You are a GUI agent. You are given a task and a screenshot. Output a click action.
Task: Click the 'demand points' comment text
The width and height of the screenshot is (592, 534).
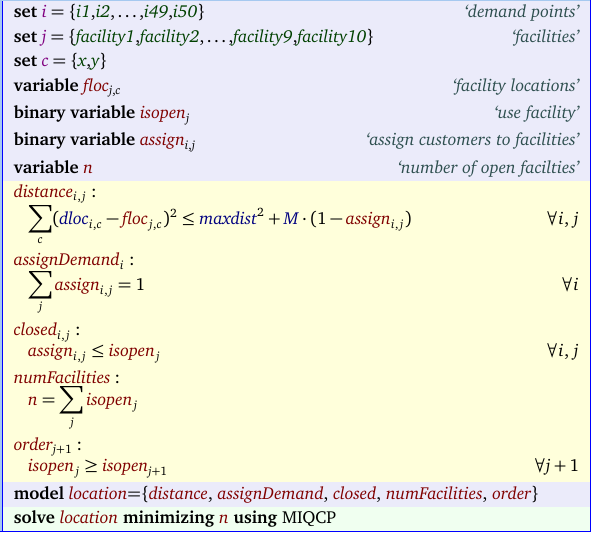coord(522,12)
